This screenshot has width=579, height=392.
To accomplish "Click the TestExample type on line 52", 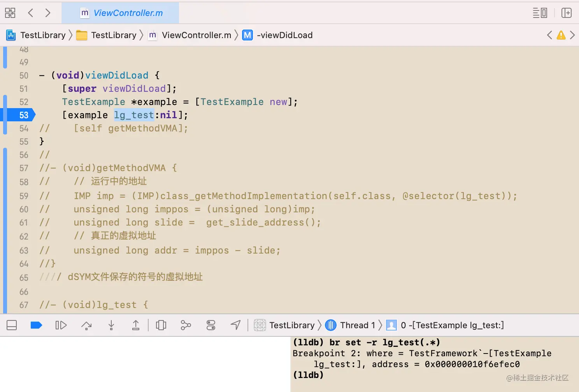I will pos(93,102).
